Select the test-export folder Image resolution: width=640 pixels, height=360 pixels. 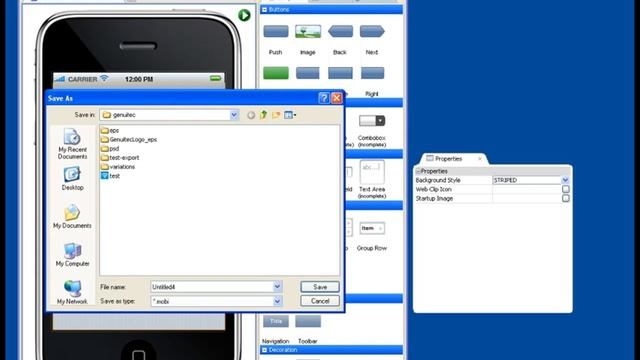point(120,158)
